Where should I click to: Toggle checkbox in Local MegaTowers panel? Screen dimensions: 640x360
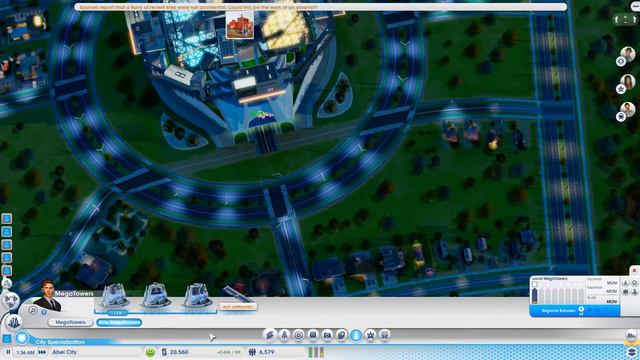point(535,284)
